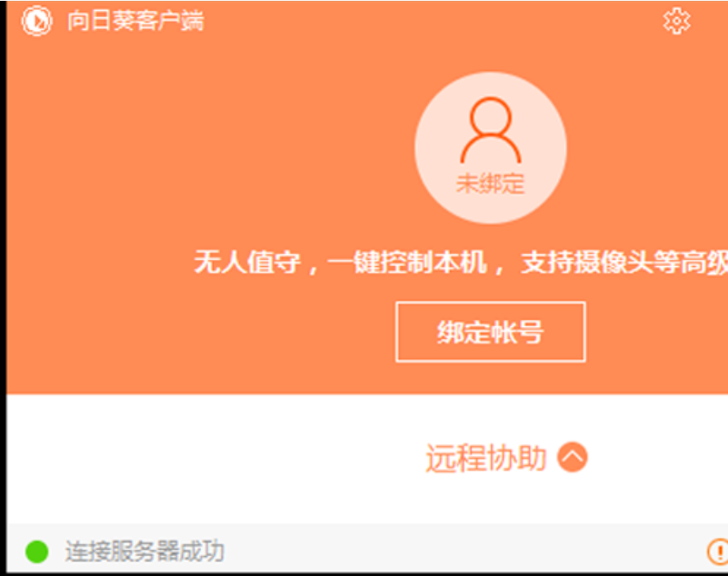Viewport: 728px width, 576px height.
Task: Click the 连接服务器成功 status message
Action: click(145, 551)
